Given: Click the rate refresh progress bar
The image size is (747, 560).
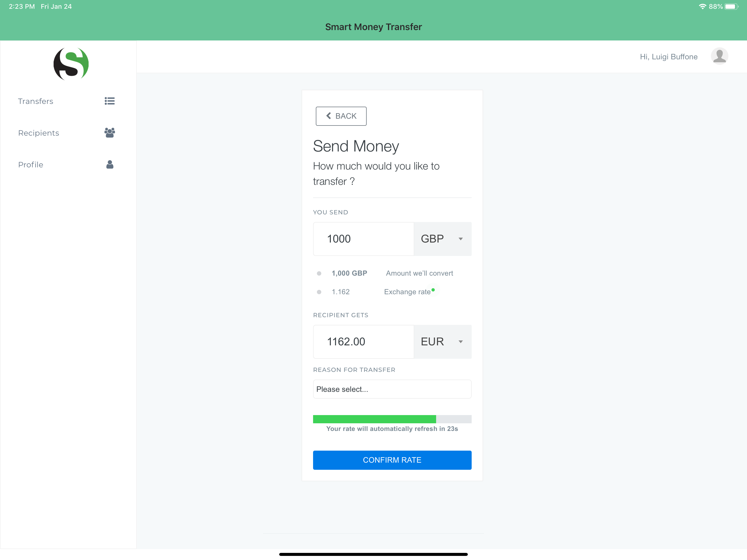Looking at the screenshot, I should tap(392, 419).
